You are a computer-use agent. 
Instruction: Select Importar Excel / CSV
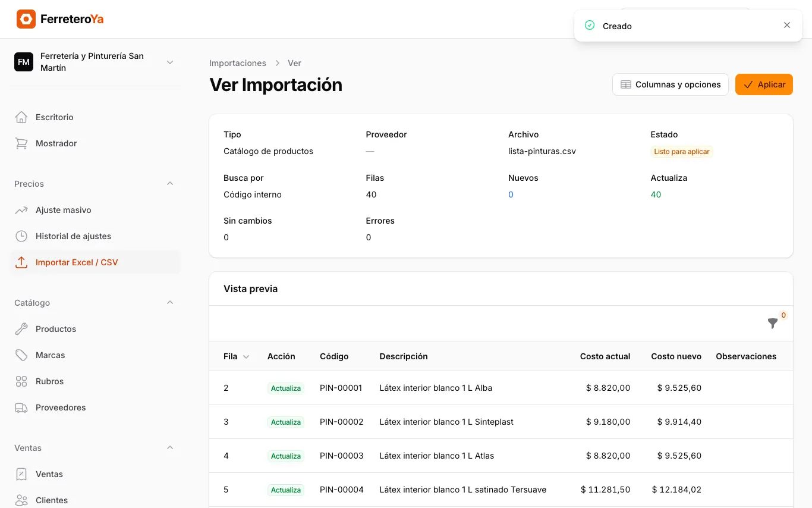coord(95,262)
